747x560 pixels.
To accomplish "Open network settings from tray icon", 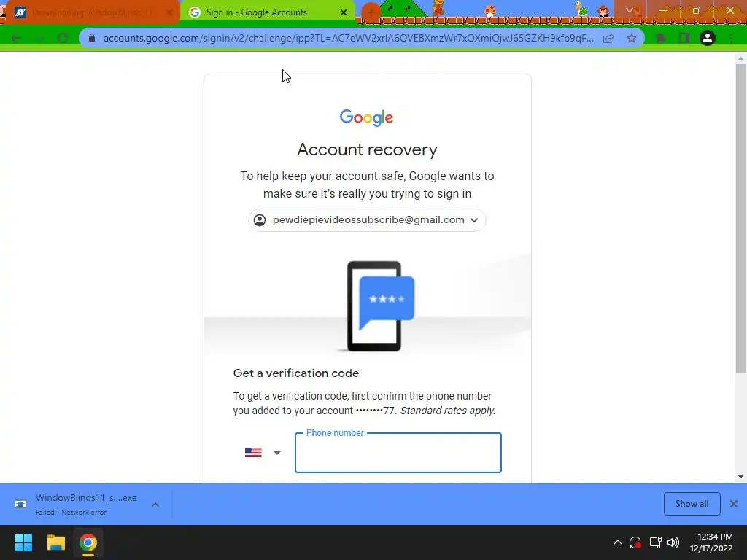I will [656, 542].
